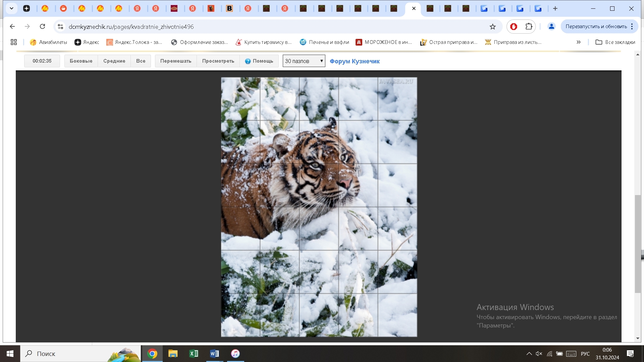Bookmark this page with the star icon
Image resolution: width=644 pixels, height=362 pixels.
[x=492, y=26]
